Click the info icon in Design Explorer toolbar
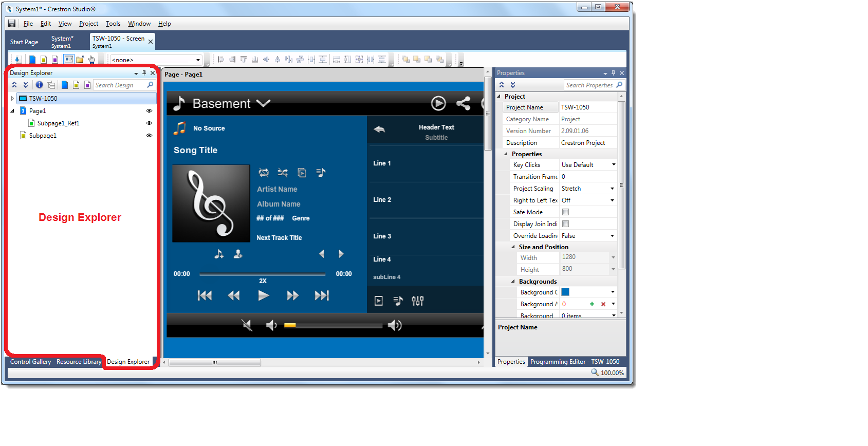This screenshot has height=446, width=868. coord(39,85)
